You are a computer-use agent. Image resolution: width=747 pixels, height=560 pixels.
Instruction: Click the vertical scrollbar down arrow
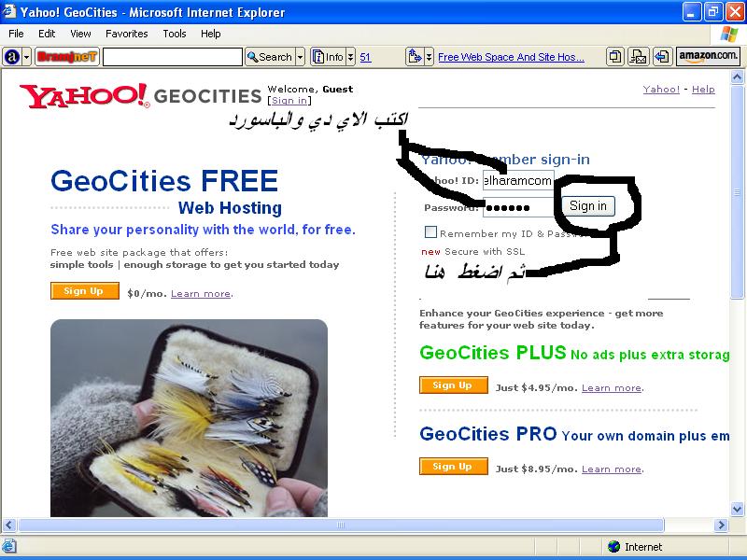coord(737,509)
